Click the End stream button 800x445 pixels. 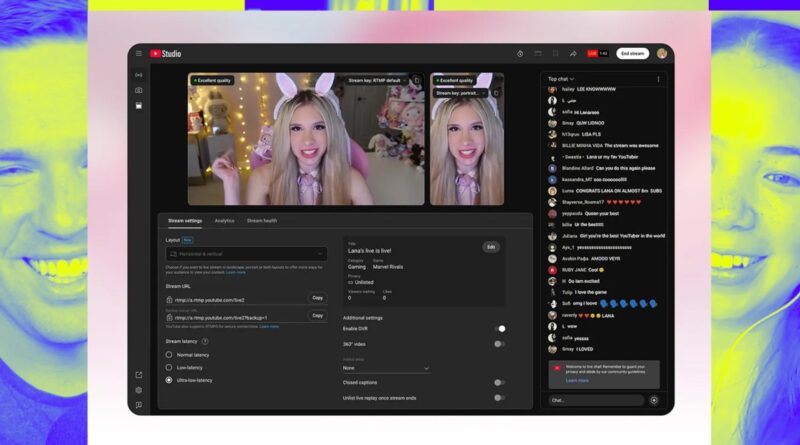click(x=632, y=54)
